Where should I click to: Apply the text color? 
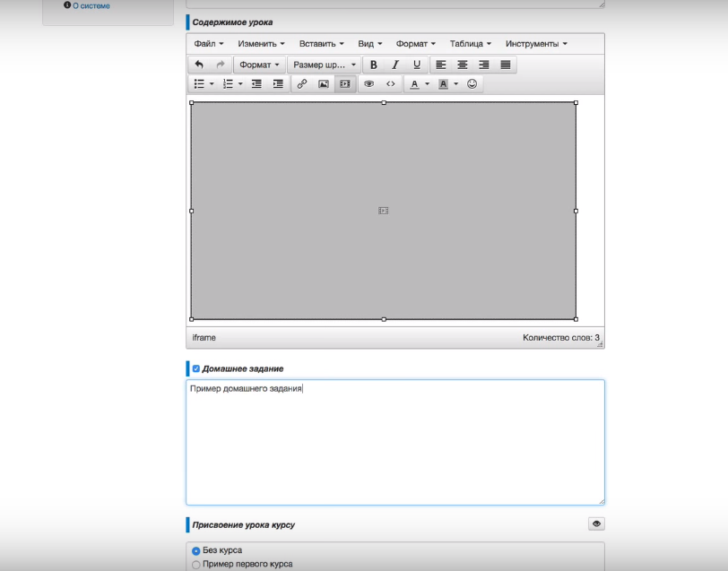pyautogui.click(x=414, y=83)
